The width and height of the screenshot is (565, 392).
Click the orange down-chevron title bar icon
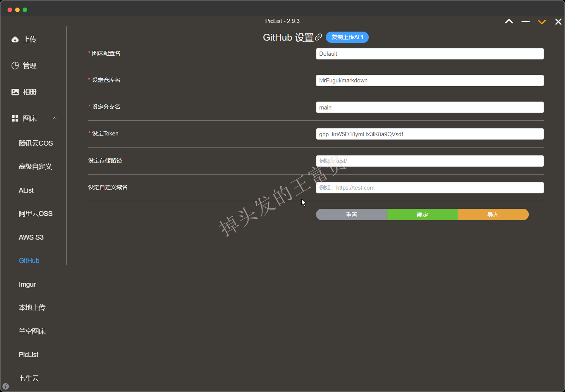click(x=542, y=22)
